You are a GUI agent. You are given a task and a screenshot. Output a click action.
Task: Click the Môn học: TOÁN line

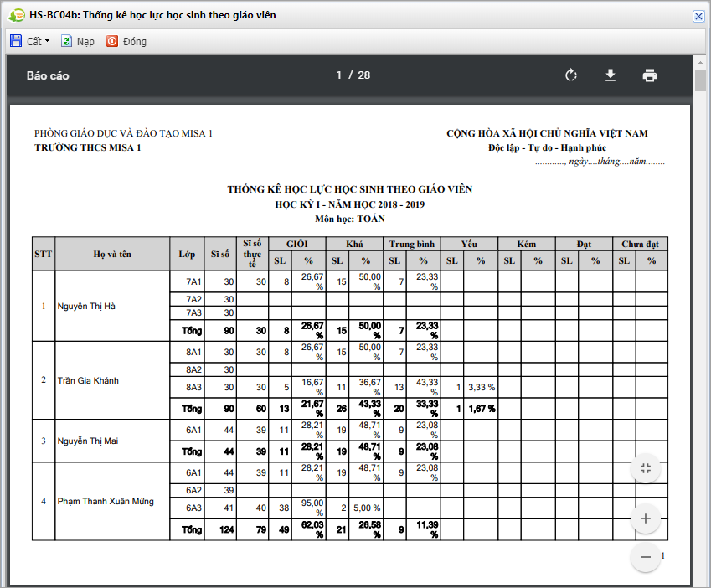pos(349,219)
